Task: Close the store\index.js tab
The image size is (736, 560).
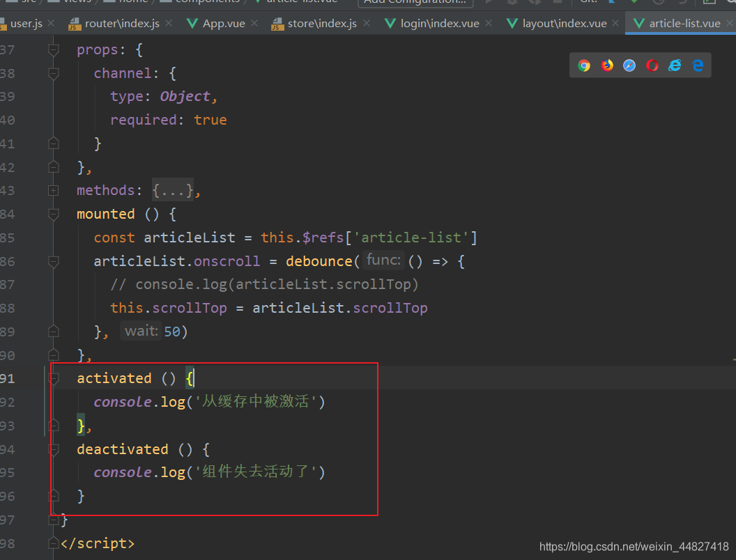Action: tap(367, 23)
